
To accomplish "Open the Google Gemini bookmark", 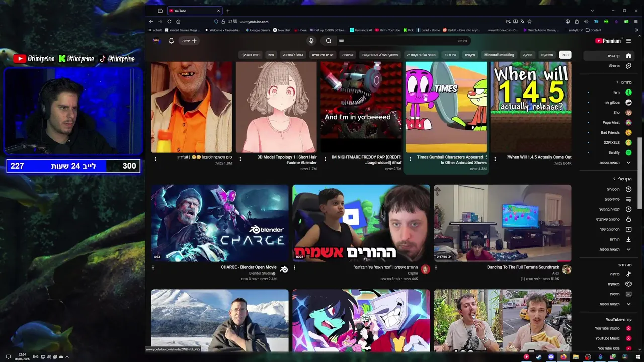I will point(258,30).
